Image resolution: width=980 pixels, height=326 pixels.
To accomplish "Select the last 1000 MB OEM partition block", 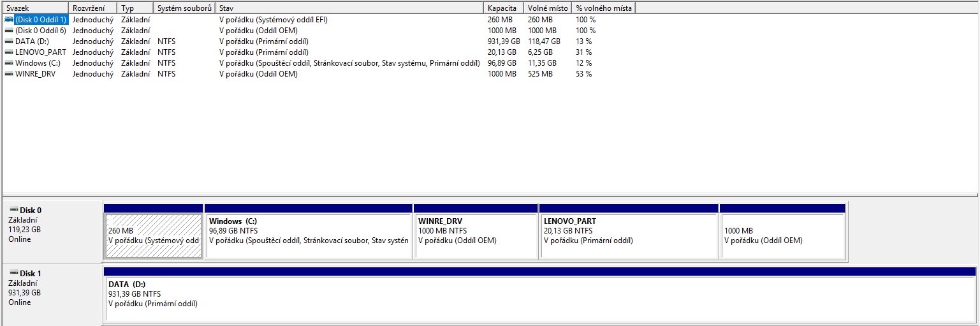I will 782,235.
